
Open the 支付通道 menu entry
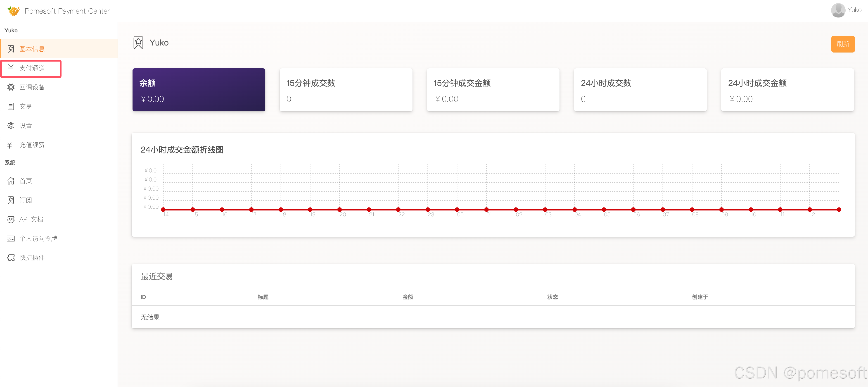[32, 68]
